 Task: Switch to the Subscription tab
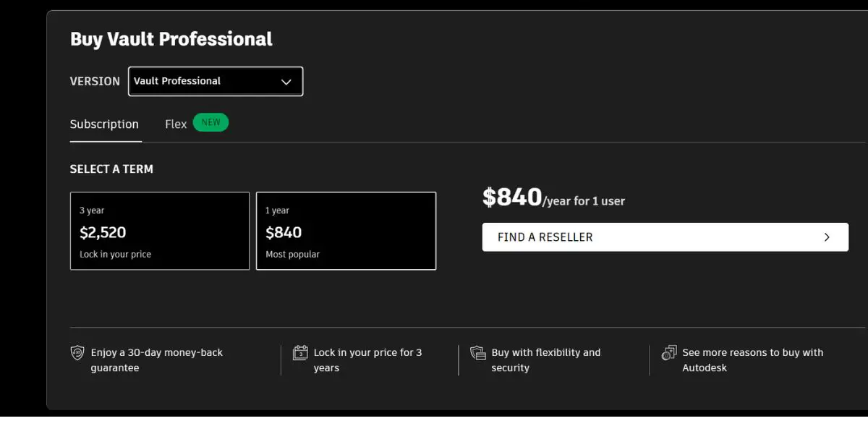click(x=104, y=124)
